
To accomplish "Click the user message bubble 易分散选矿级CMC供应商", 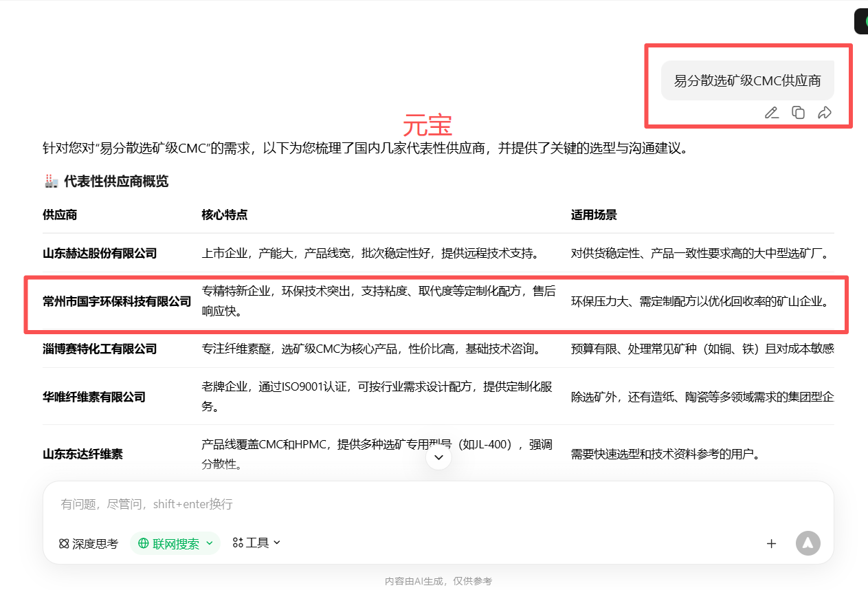I will (747, 80).
